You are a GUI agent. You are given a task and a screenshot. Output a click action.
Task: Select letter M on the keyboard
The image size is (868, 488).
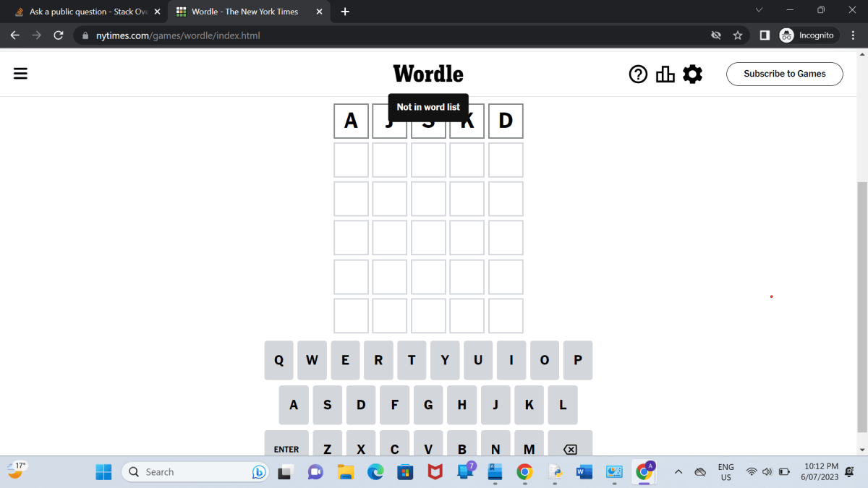pos(529,448)
